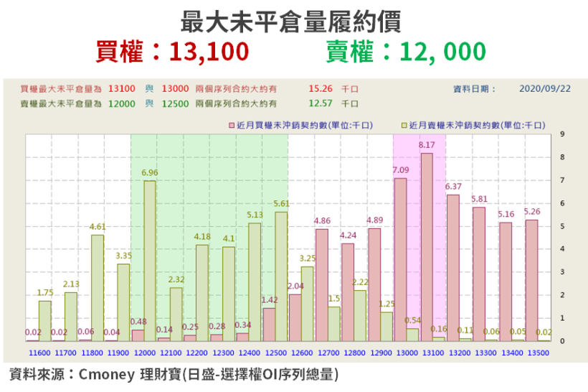Click the data label 0.48
Viewport: 588px width, 392px height.
coord(138,322)
